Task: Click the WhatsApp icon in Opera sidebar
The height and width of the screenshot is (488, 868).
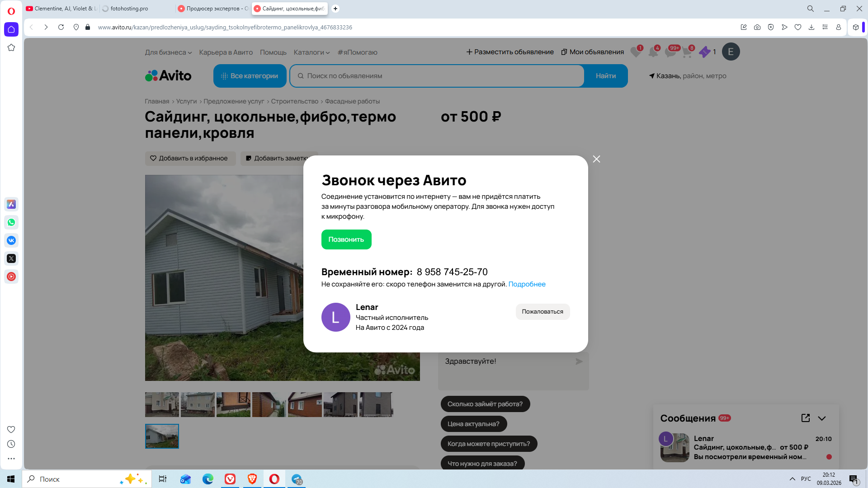Action: click(11, 222)
